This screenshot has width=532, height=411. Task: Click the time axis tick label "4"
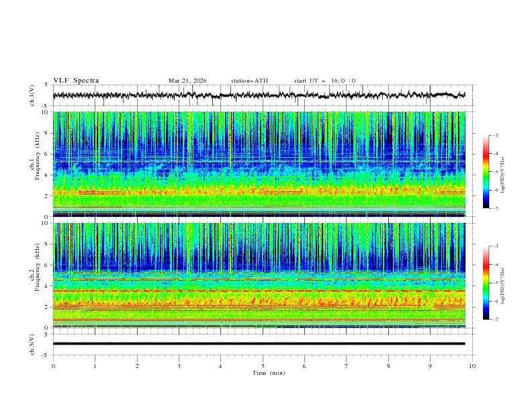[x=220, y=366]
